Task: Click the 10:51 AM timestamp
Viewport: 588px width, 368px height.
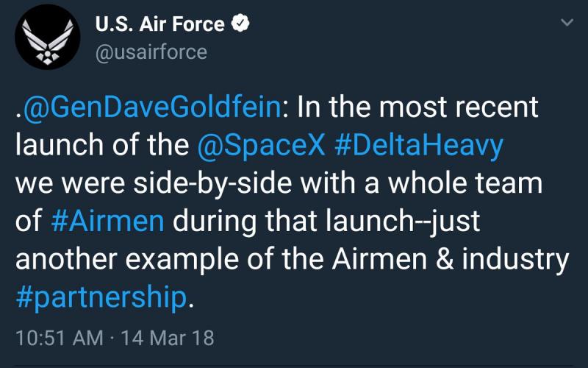Action: pos(60,338)
